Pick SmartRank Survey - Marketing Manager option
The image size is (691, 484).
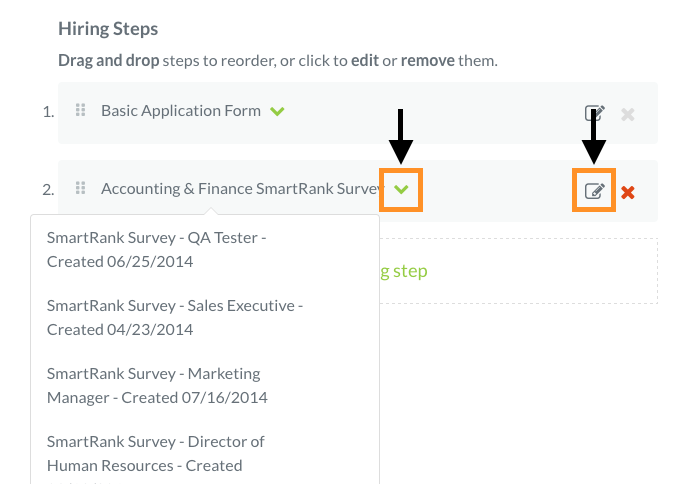click(157, 385)
